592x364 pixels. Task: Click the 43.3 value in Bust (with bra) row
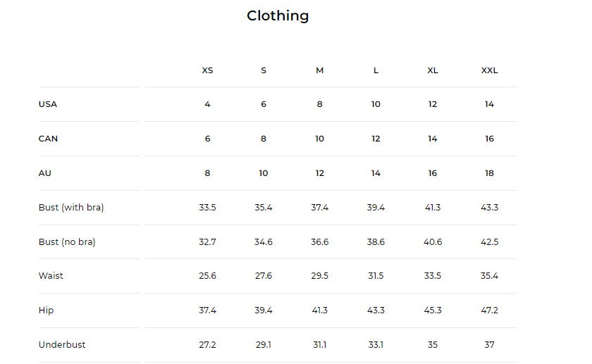tap(489, 208)
